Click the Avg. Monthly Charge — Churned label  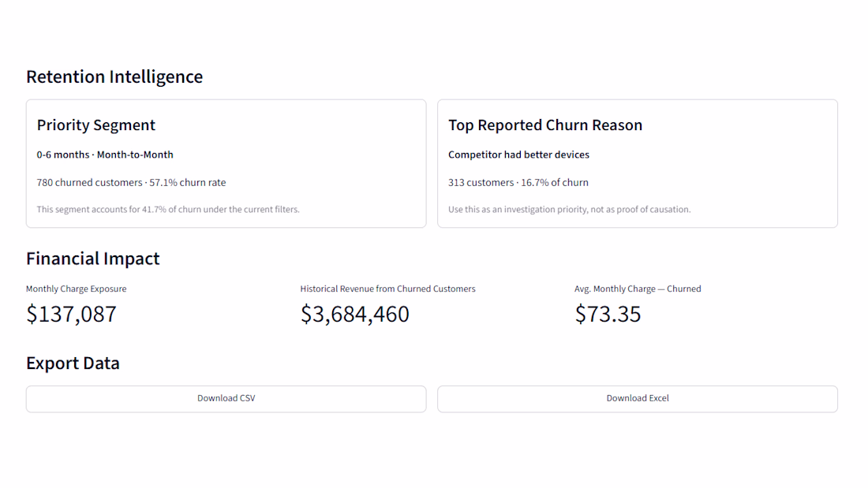pyautogui.click(x=638, y=289)
